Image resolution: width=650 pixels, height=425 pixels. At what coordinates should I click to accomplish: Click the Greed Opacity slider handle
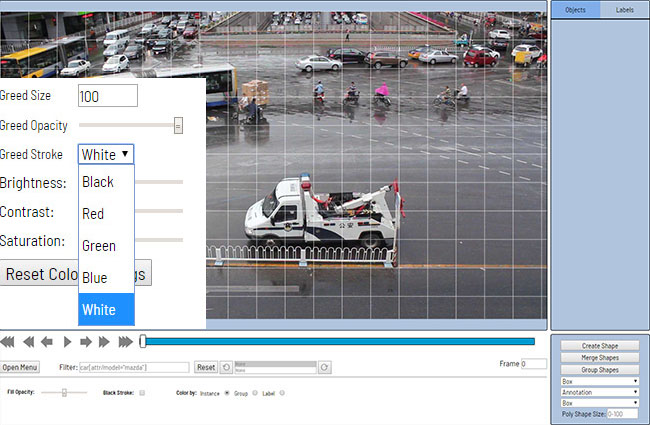coord(178,126)
